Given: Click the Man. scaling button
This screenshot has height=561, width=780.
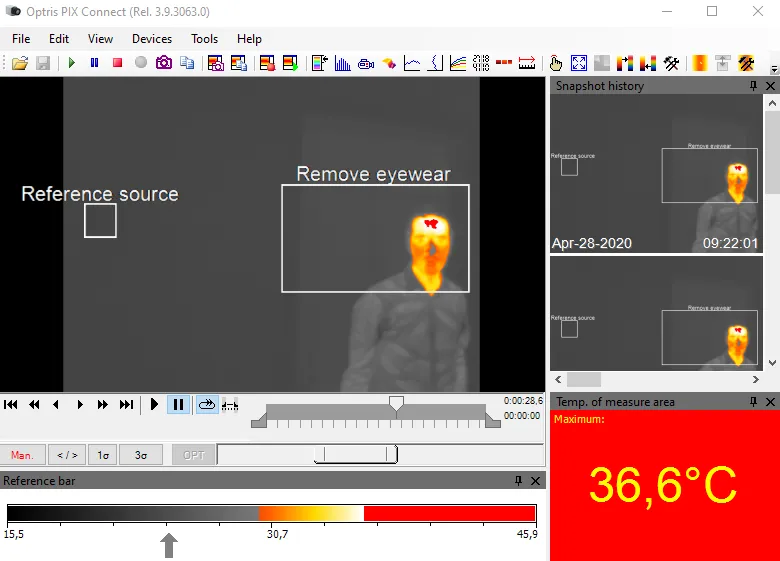Looking at the screenshot, I should pyautogui.click(x=22, y=455).
